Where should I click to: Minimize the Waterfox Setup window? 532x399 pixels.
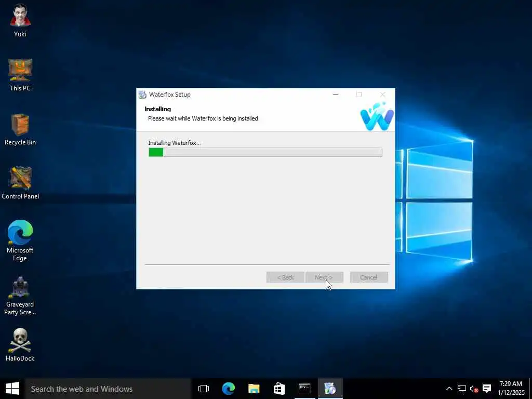336,95
